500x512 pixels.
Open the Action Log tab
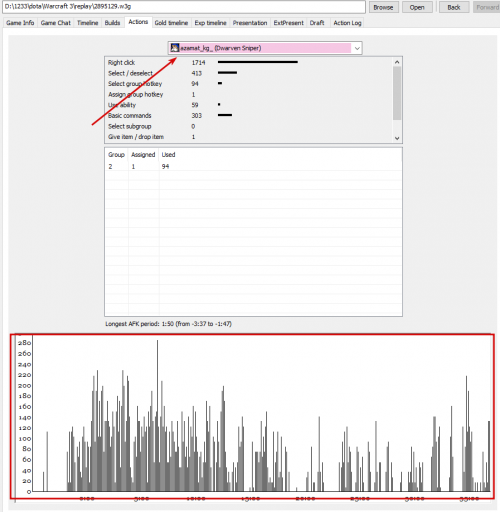click(x=347, y=23)
